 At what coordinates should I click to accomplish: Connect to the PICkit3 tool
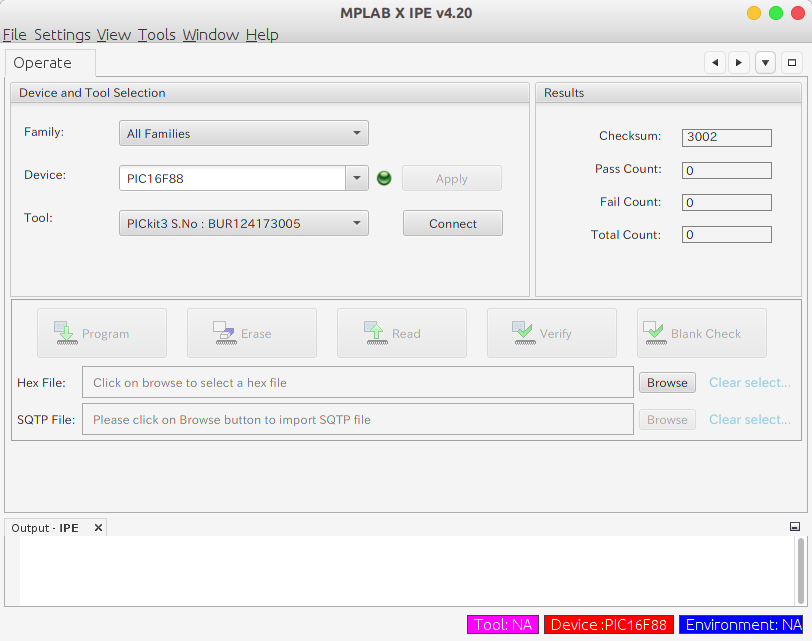pyautogui.click(x=453, y=223)
